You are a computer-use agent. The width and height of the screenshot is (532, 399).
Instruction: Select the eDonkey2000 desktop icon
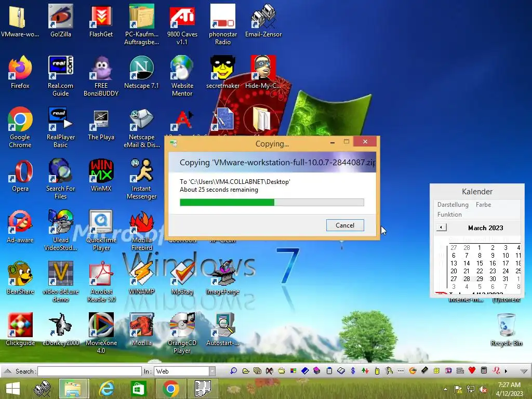click(x=60, y=329)
